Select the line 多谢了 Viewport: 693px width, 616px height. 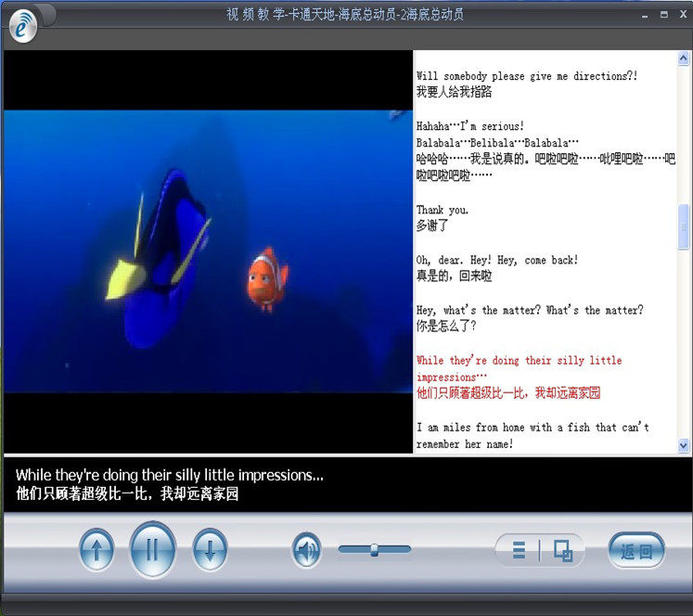[431, 225]
